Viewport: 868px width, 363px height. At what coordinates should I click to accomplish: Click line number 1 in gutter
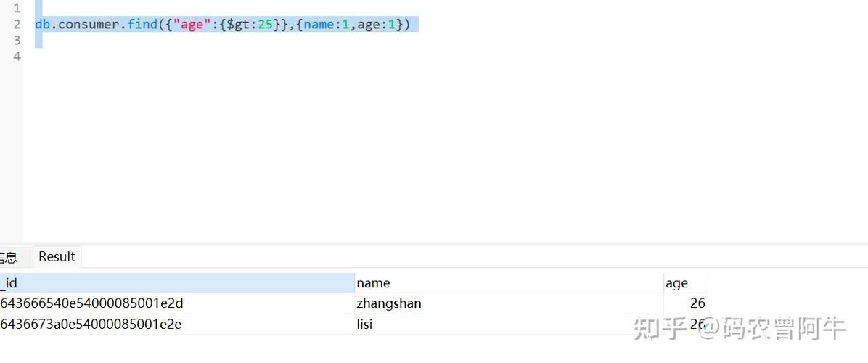pos(17,9)
